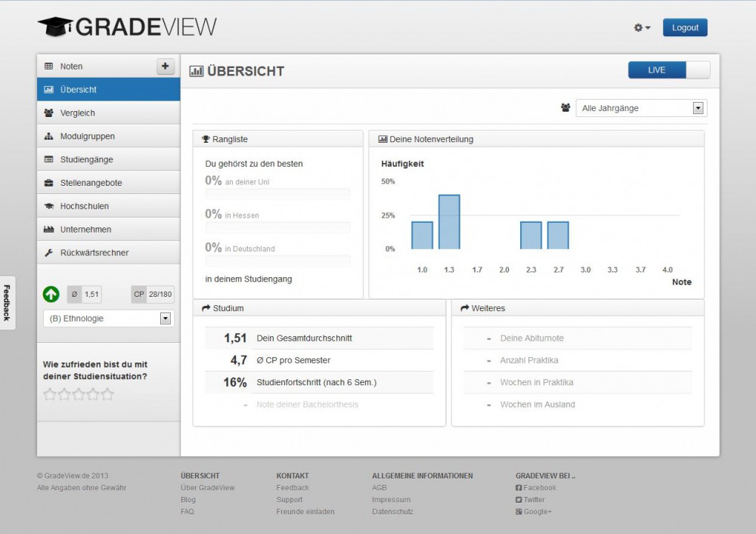Image resolution: width=756 pixels, height=534 pixels.
Task: Click the Logout button
Action: coord(685,28)
